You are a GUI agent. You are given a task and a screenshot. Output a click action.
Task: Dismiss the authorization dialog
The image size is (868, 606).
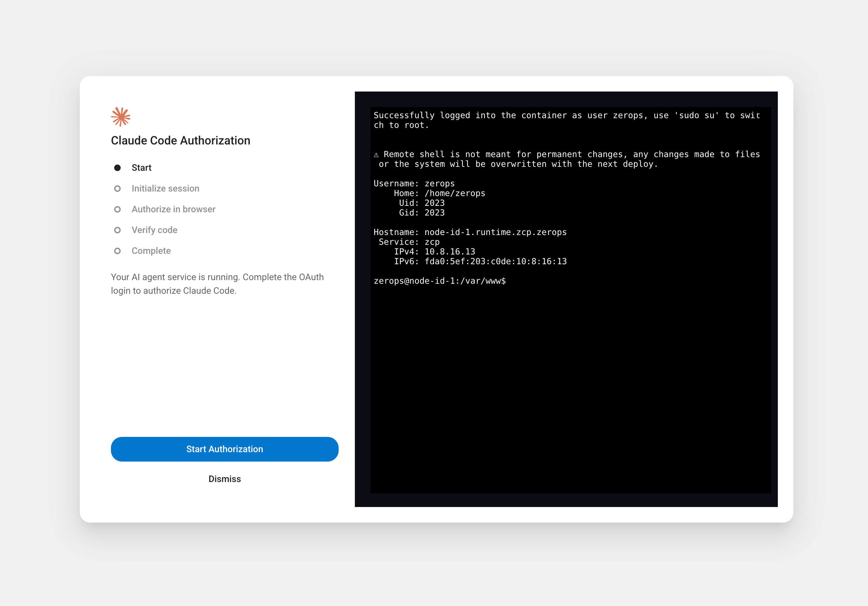(x=224, y=479)
